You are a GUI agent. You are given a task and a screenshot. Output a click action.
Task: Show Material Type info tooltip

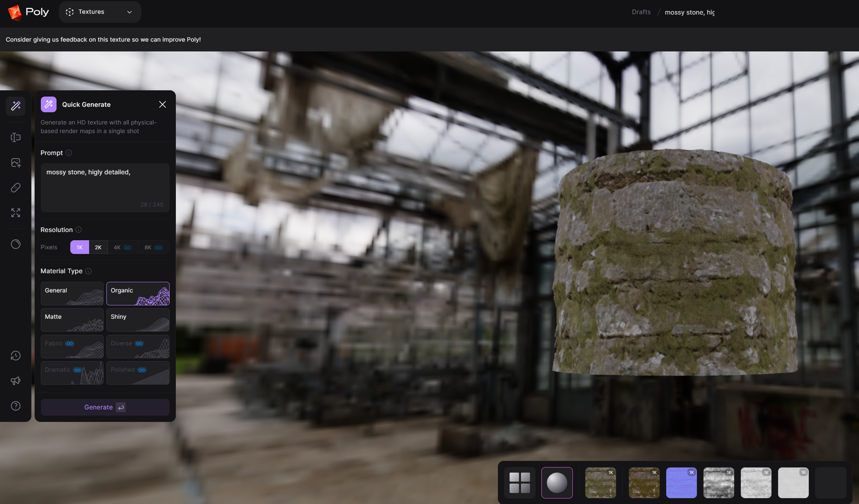pos(88,271)
